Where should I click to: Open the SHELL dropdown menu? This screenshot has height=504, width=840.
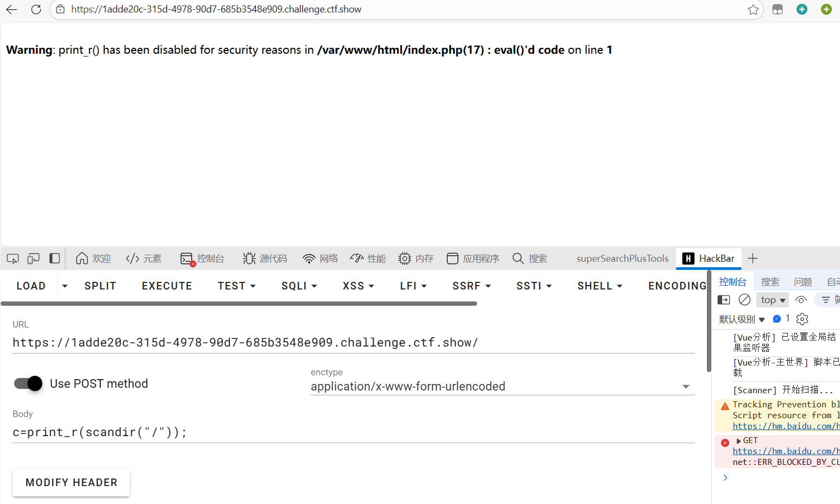(600, 286)
